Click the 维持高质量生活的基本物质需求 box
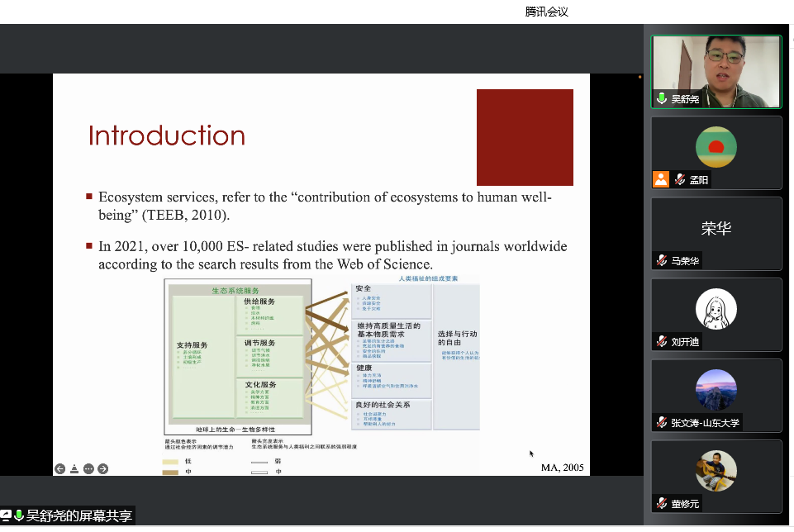This screenshot has height=532, width=794. (392, 341)
